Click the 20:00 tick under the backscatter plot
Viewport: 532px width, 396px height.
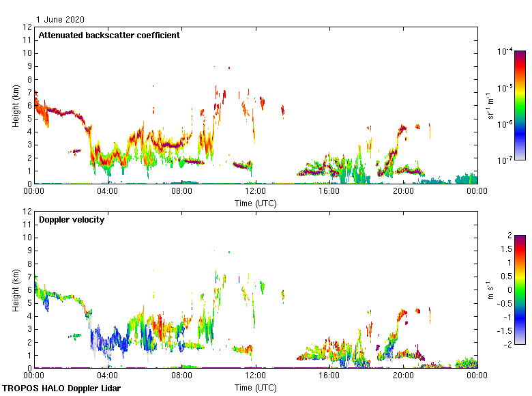coord(403,192)
